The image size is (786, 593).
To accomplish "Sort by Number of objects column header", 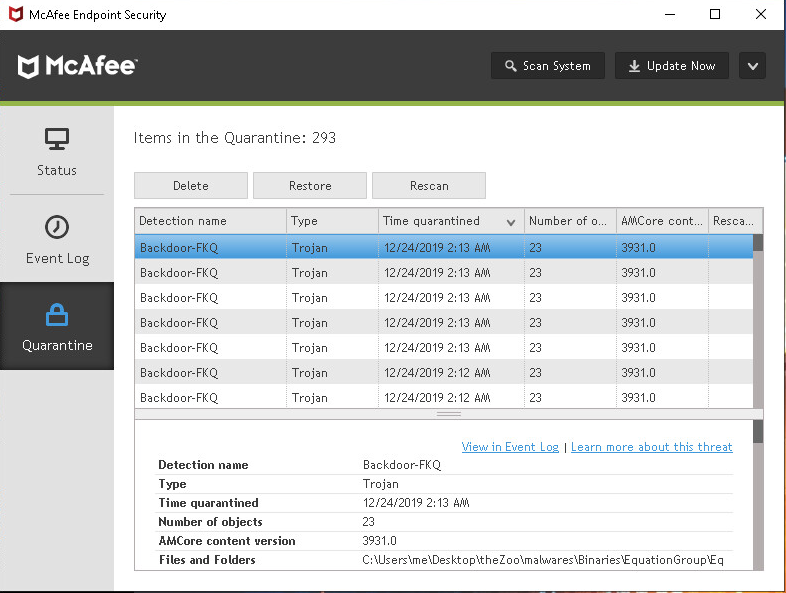I will point(570,221).
